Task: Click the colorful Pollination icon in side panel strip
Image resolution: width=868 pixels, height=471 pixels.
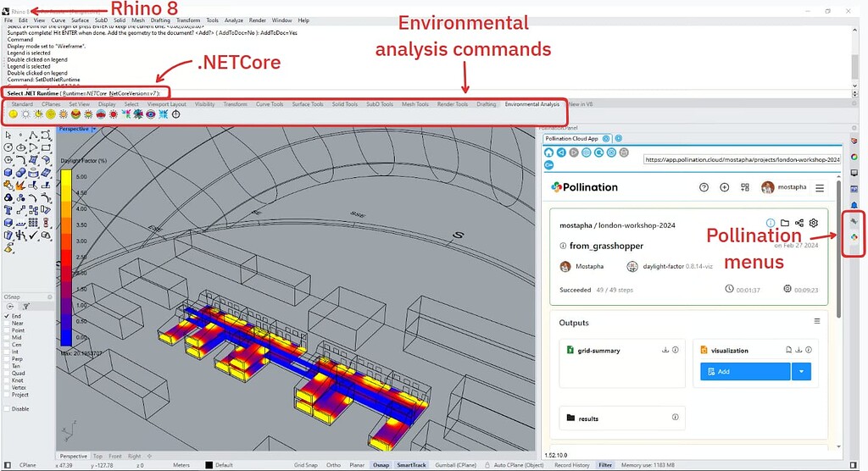Action: [854, 237]
